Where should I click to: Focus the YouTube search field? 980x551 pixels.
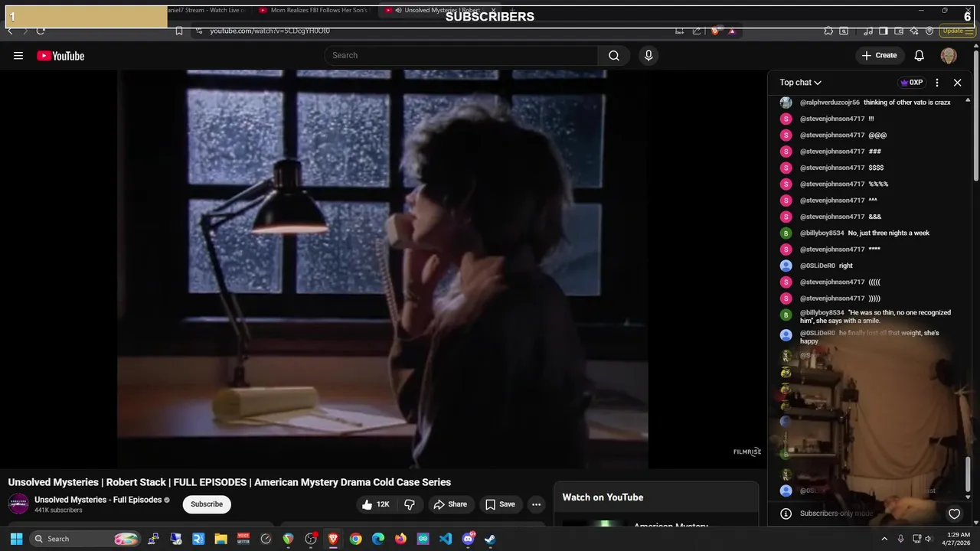tap(462, 55)
